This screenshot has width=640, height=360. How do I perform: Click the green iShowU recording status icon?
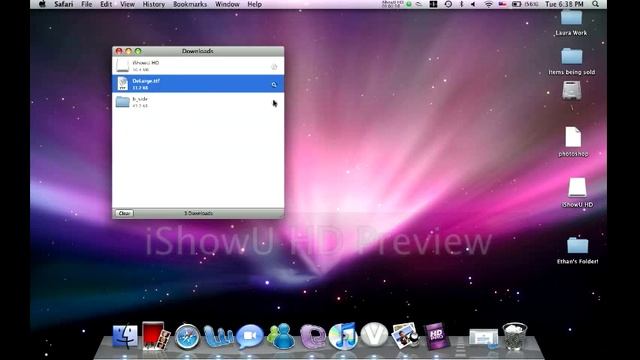(409, 4)
